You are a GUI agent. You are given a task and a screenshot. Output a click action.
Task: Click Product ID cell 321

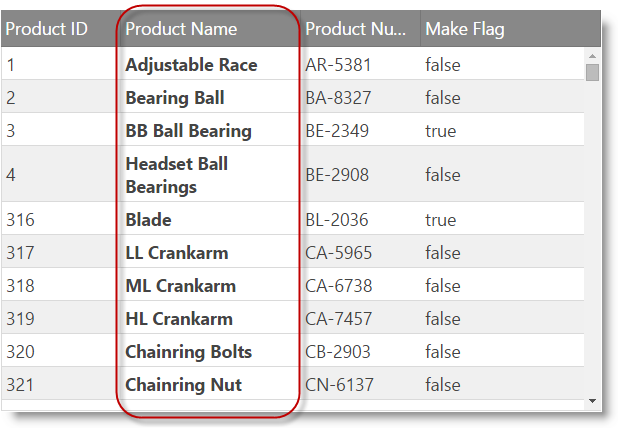(19, 385)
